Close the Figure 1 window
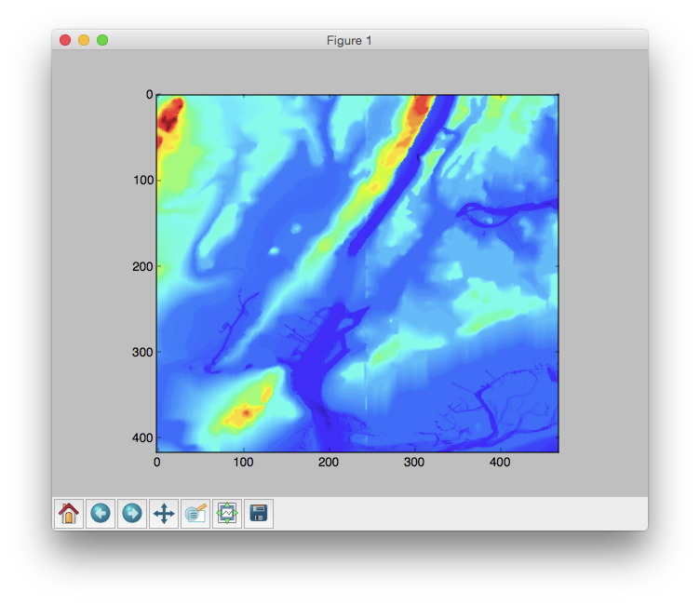Screen dimensions: 700x605 (65, 40)
